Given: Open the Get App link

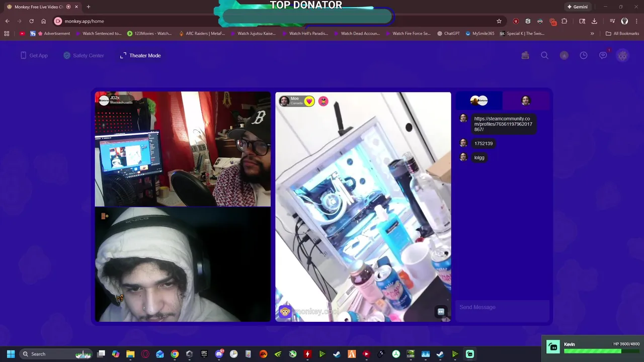Looking at the screenshot, I should (x=34, y=55).
